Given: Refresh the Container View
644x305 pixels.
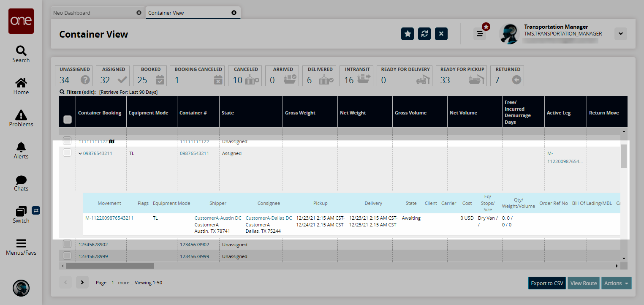Looking at the screenshot, I should tap(424, 34).
